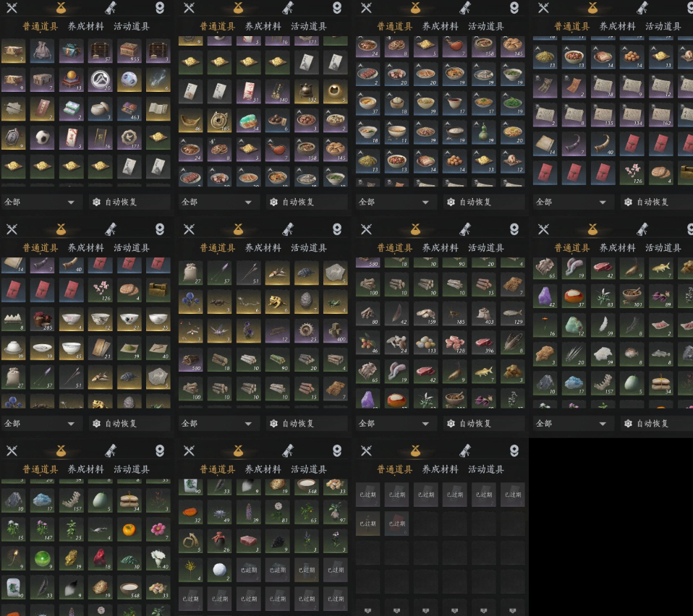Open crossed-swords equipment category in all-expired panel
The image size is (693, 616).
coord(366,451)
